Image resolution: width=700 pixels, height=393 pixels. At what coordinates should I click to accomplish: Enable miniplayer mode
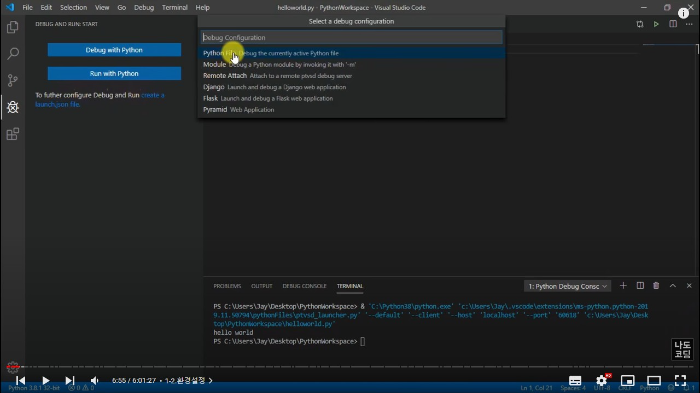click(x=628, y=380)
